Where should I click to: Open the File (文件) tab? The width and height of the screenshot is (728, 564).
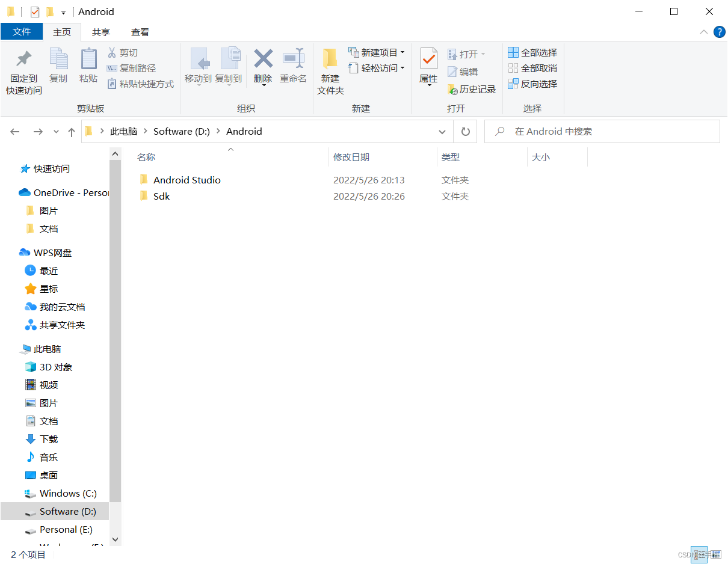(22, 32)
